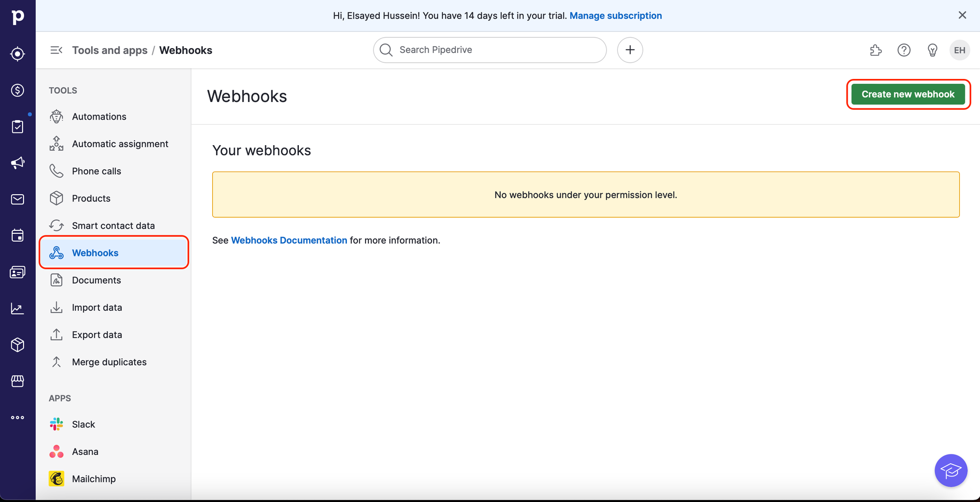Open Deals via dollar sign icon
Screen dimensions: 980x502
pyautogui.click(x=18, y=90)
